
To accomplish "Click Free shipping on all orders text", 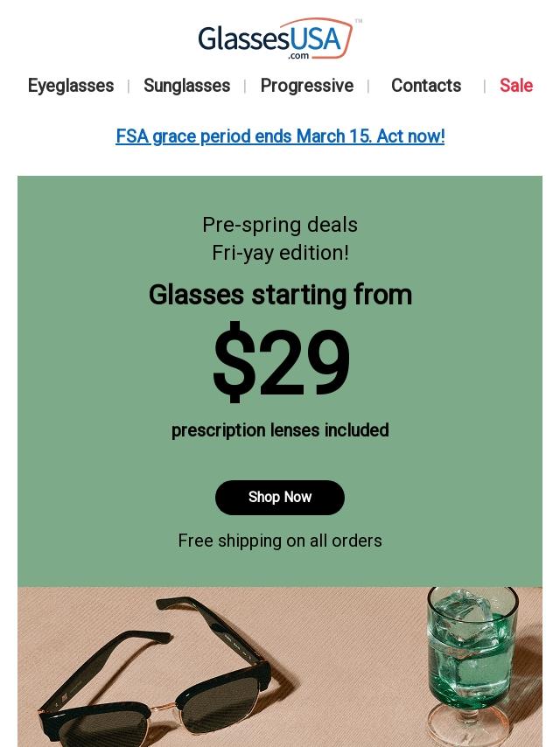I will tap(280, 541).
